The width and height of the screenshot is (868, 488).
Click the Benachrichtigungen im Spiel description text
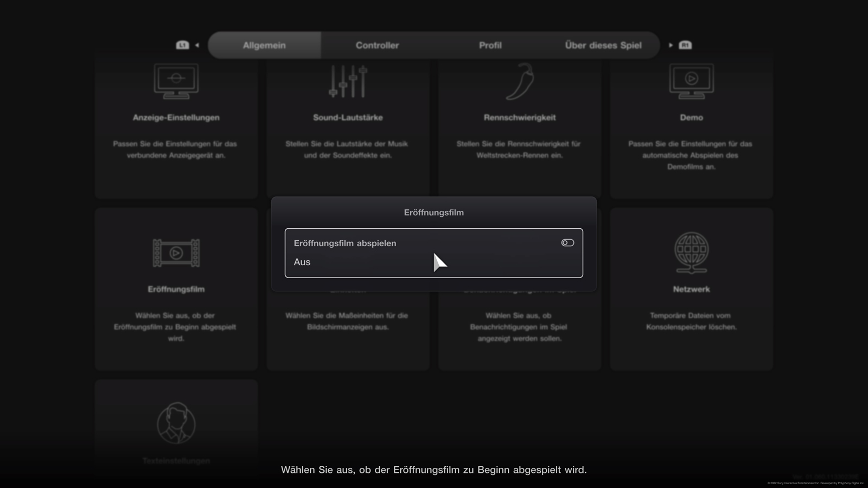coord(519,327)
